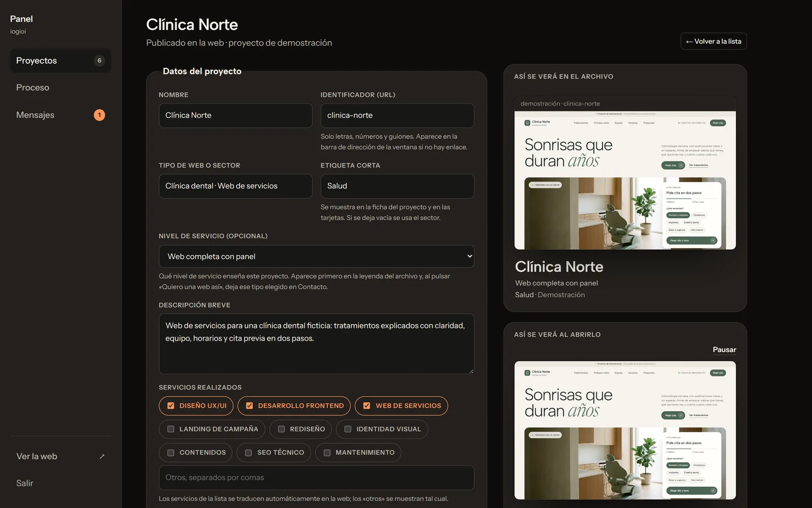The height and width of the screenshot is (508, 812).
Task: Click the Clínica Norte title in archive card
Action: coord(559,267)
